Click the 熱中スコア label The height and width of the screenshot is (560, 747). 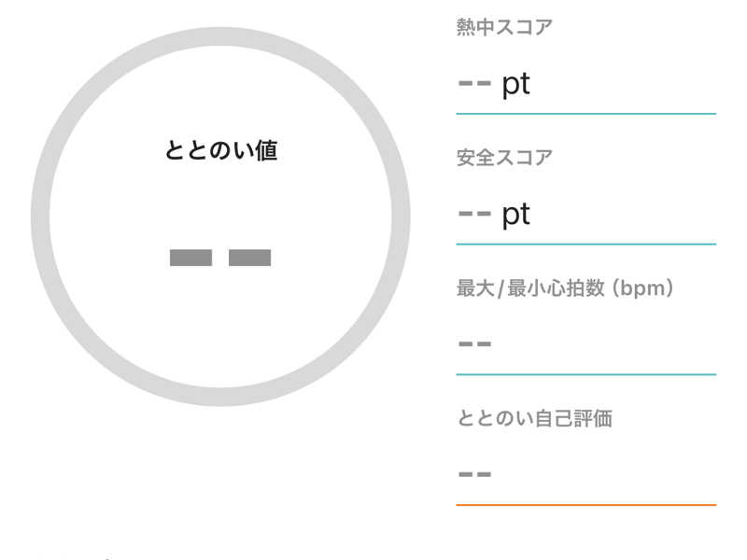504,27
